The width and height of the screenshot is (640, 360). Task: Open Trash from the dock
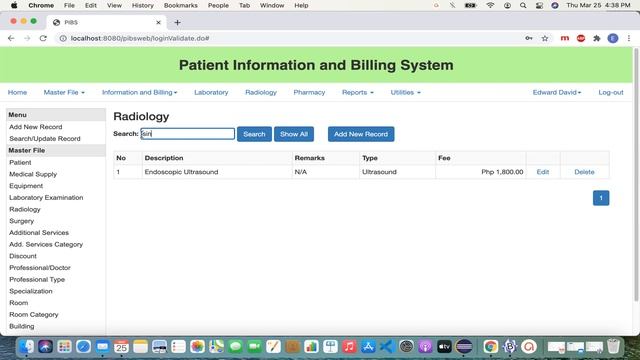pos(613,347)
